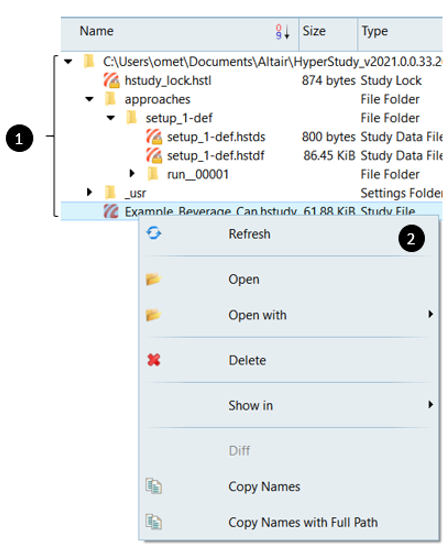Screen dimensions: 448x550
Task: Click the setup_1-def folder icon
Action: [132, 118]
